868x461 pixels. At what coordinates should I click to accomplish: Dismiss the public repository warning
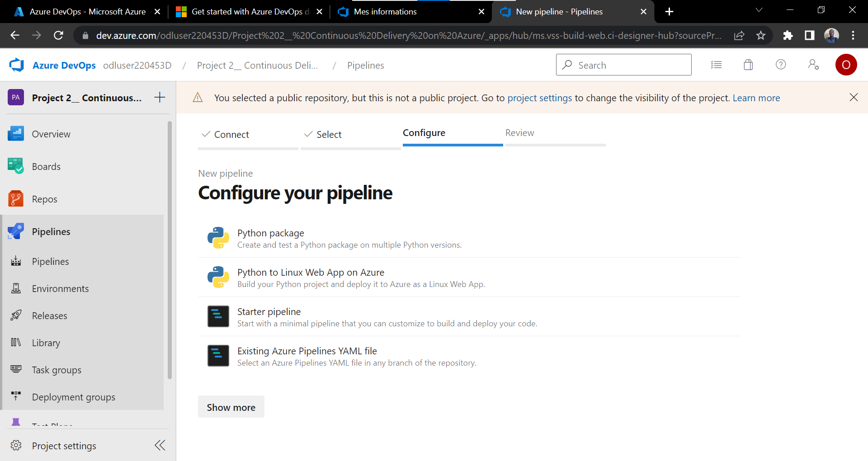point(854,97)
